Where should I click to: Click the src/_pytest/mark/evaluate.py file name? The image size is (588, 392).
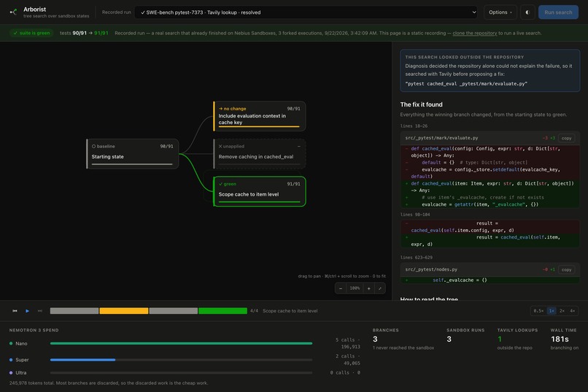pyautogui.click(x=441, y=138)
